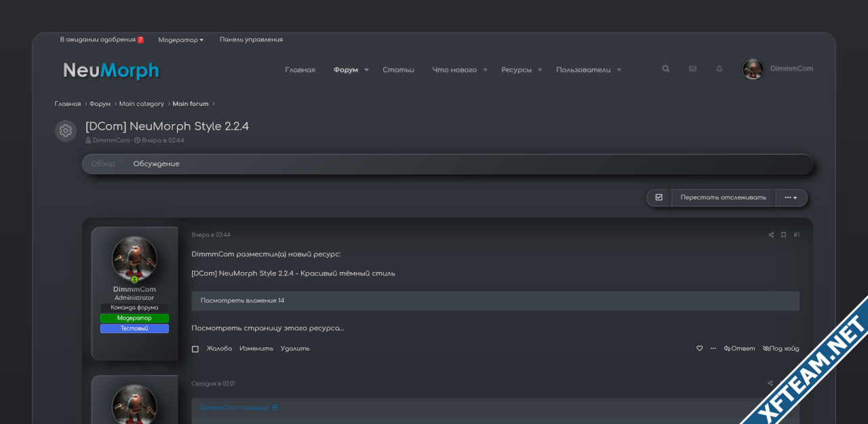This screenshot has width=868, height=424.
Task: Click the red 7 approval badge
Action: tap(140, 40)
